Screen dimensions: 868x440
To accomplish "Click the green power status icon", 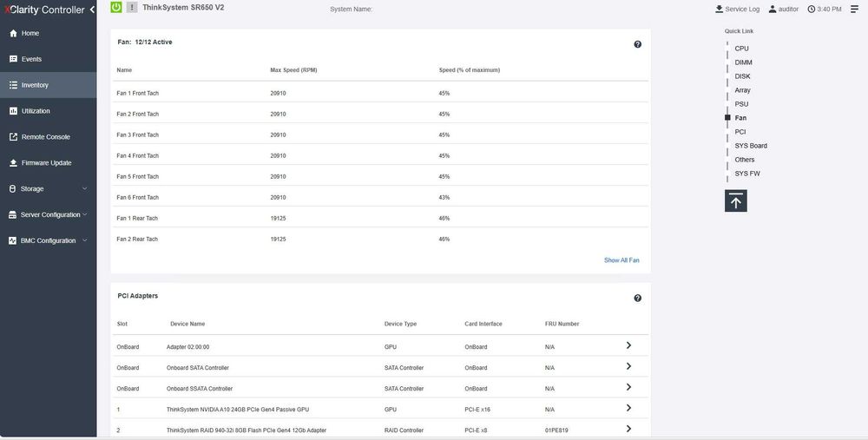I will click(x=115, y=7).
